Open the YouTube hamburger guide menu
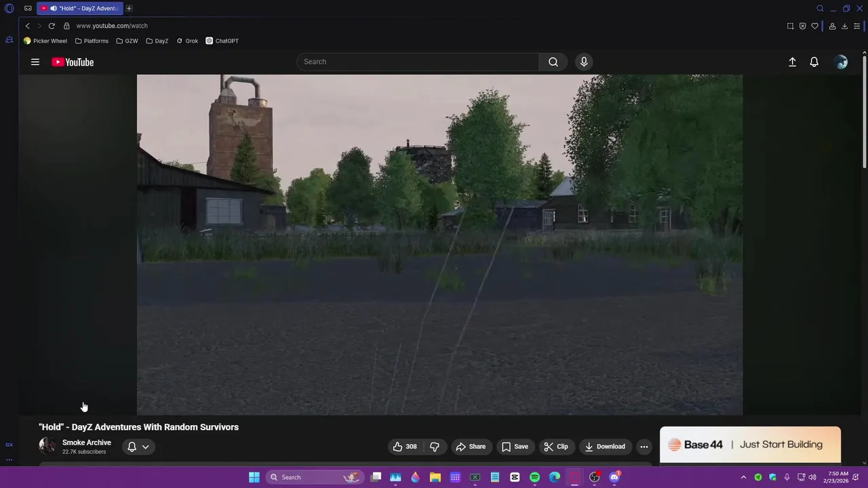This screenshot has width=868, height=488. click(35, 62)
